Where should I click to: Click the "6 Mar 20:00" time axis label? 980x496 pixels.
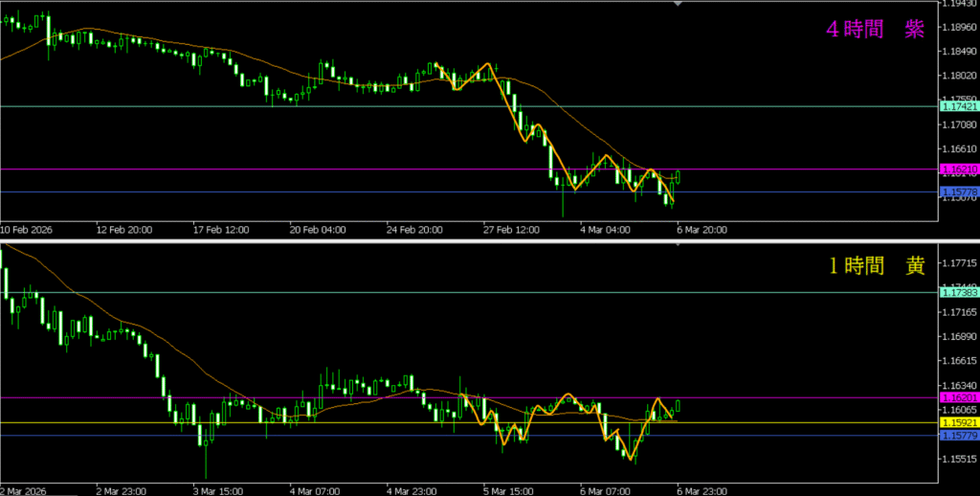pyautogui.click(x=700, y=230)
